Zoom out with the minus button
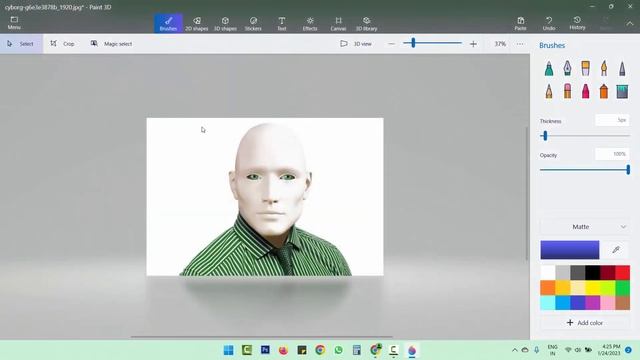Screen dimensions: 640x360 coord(391,44)
